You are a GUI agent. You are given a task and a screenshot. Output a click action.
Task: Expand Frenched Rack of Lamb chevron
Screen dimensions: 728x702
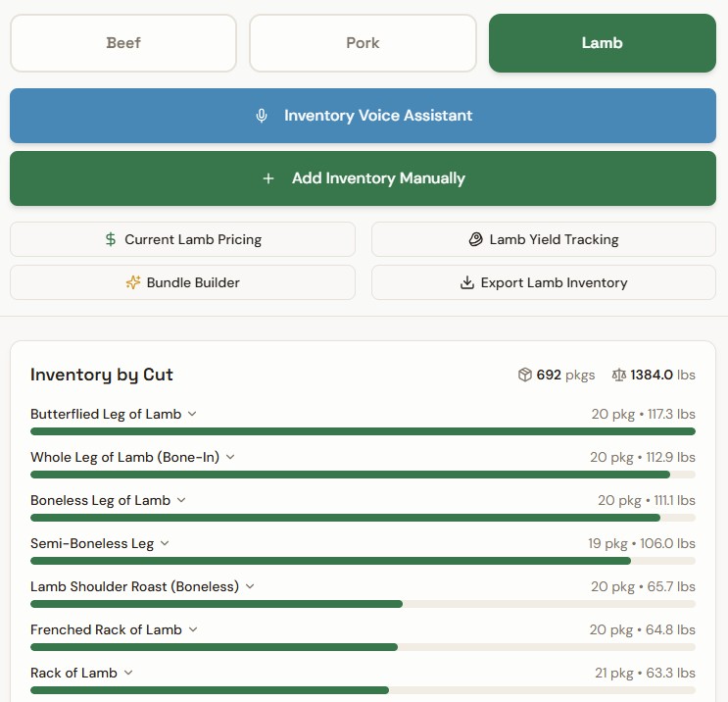click(193, 630)
